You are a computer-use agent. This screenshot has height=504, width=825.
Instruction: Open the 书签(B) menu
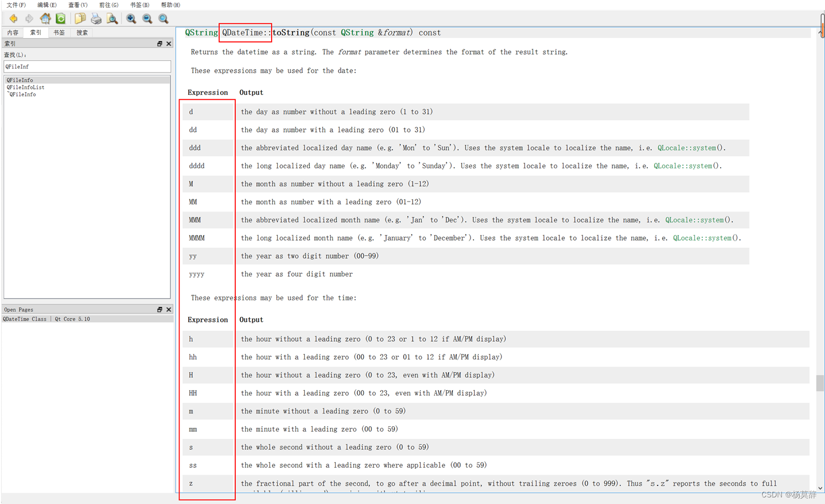[140, 5]
